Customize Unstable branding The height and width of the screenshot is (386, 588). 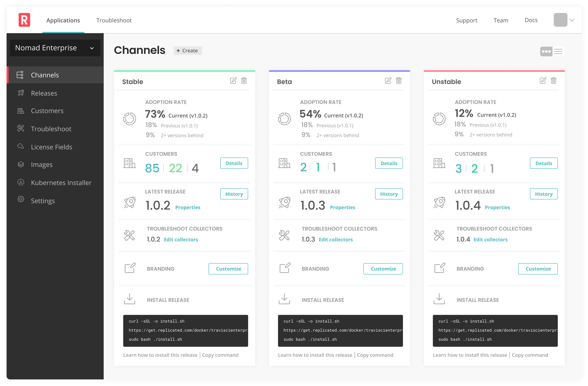coord(538,269)
